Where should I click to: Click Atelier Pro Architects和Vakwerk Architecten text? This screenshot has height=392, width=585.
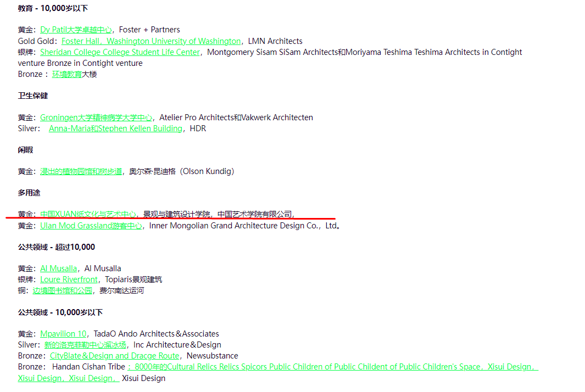point(236,117)
